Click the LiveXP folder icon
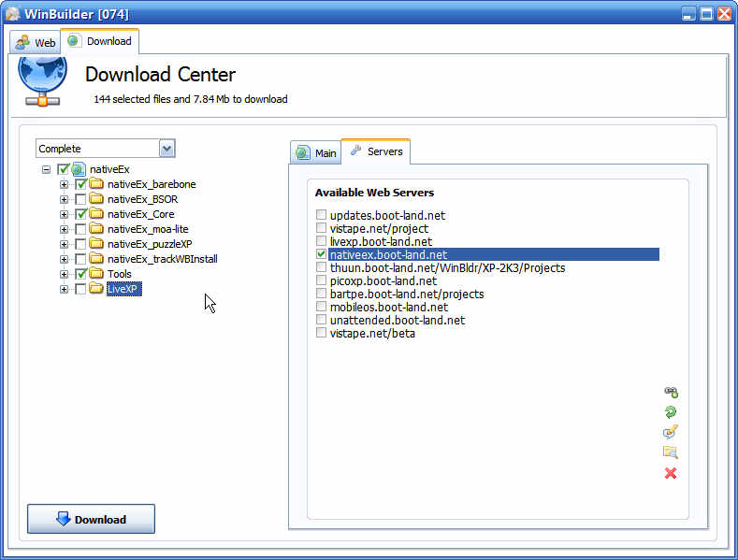Image resolution: width=738 pixels, height=560 pixels. point(96,289)
